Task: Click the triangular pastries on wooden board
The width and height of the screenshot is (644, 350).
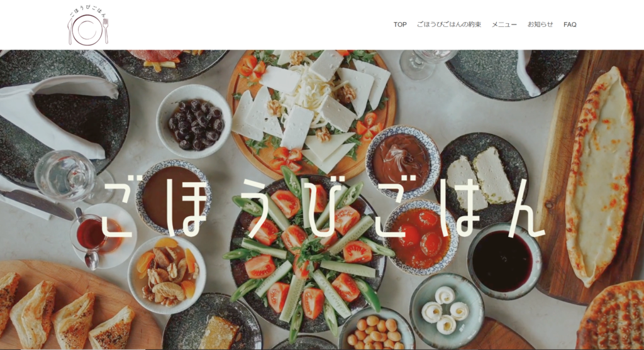Action: pos(70,313)
